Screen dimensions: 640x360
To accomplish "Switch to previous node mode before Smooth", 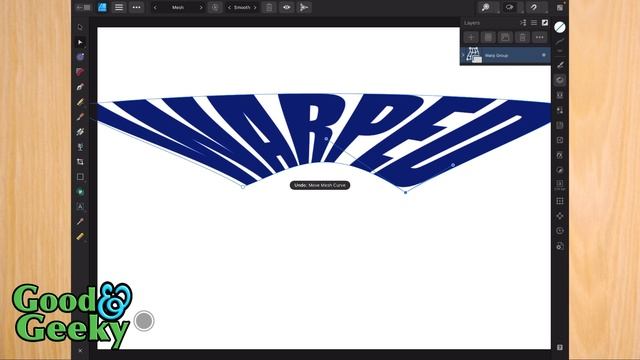I will (x=229, y=7).
